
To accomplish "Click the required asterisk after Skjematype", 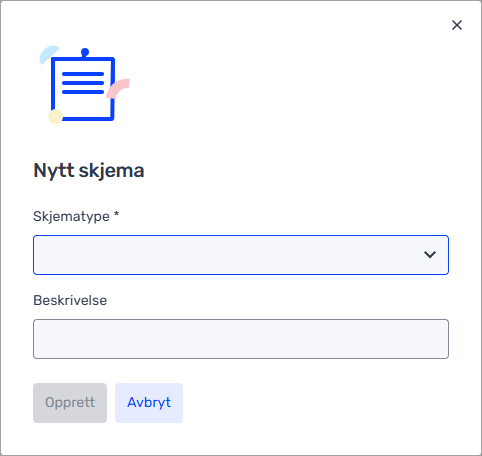I will click(116, 214).
